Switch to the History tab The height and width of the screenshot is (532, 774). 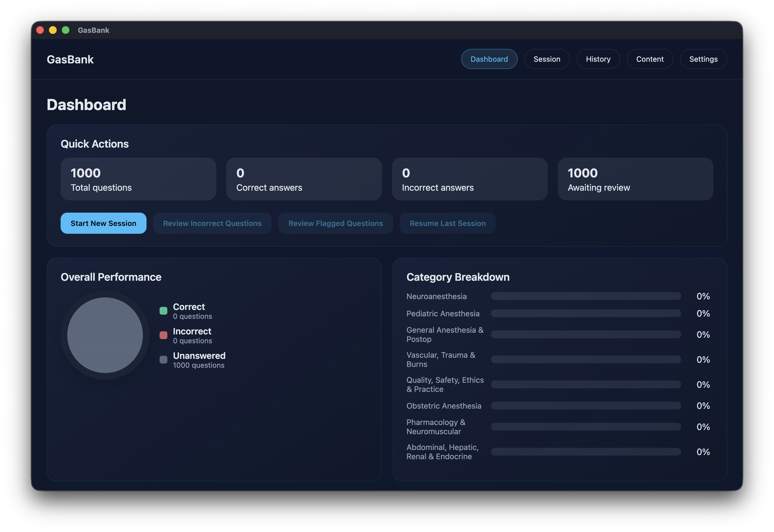pyautogui.click(x=598, y=59)
